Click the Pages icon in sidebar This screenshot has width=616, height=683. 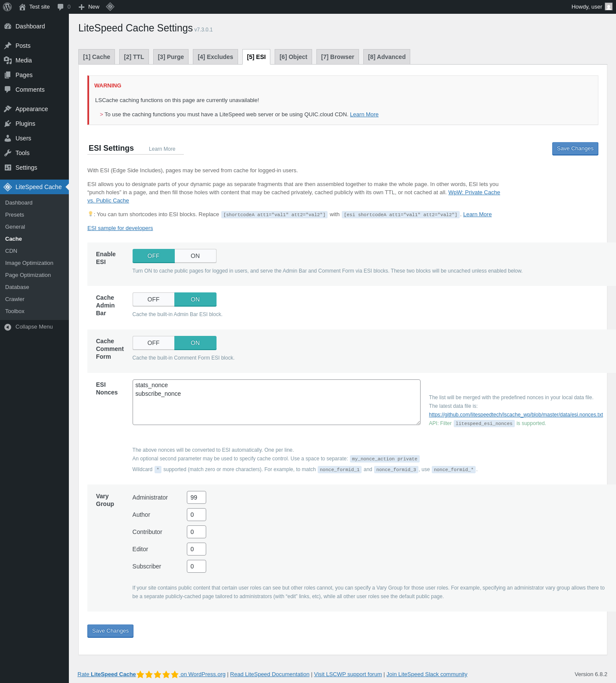point(8,75)
